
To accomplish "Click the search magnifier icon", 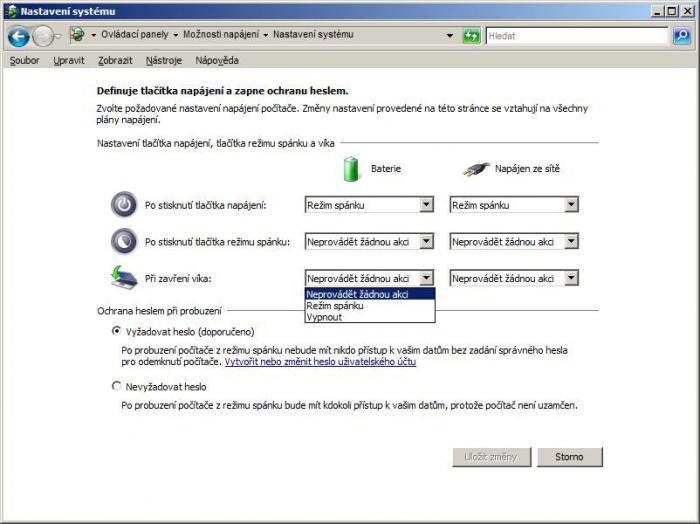I will pyautogui.click(x=681, y=36).
